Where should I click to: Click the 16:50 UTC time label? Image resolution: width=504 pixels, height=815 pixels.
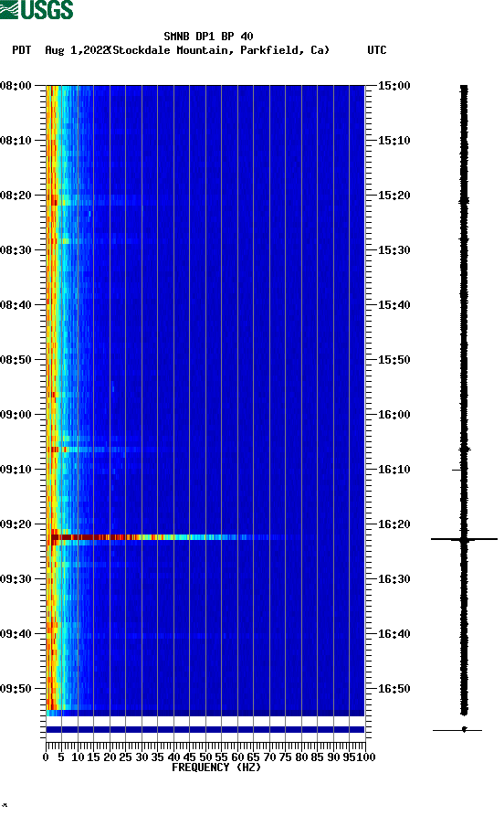394,689
